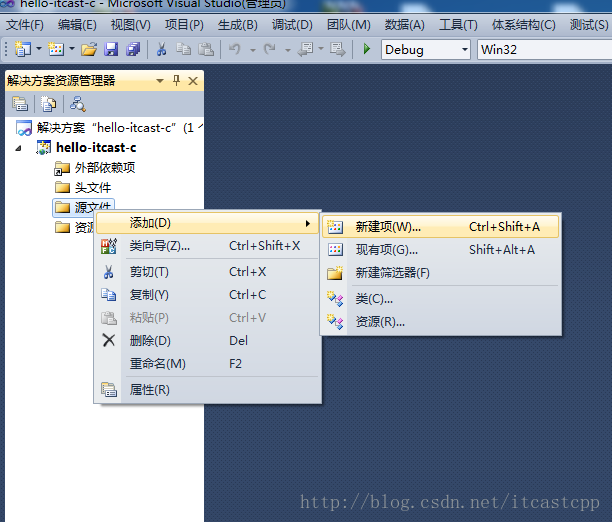Open the 添加(D) submenu
612x522 pixels.
pyautogui.click(x=207, y=223)
